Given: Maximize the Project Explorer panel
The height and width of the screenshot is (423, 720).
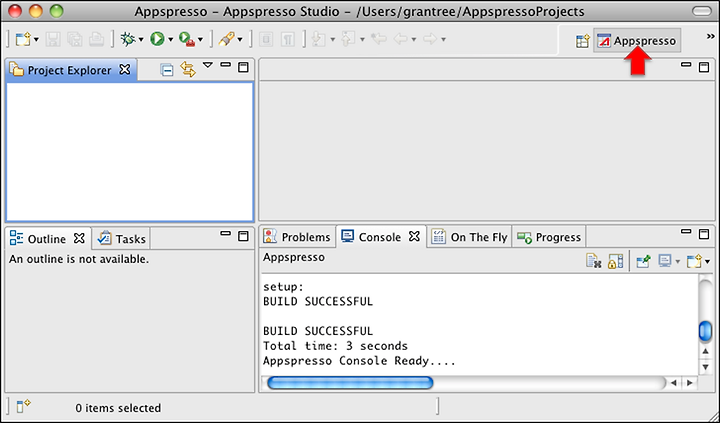Looking at the screenshot, I should click(243, 67).
